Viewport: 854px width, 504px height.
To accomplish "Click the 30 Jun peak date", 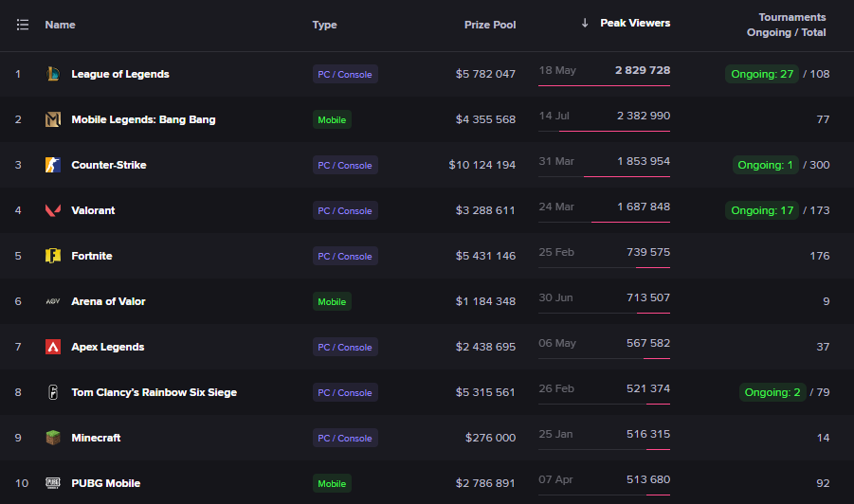I will 555,297.
